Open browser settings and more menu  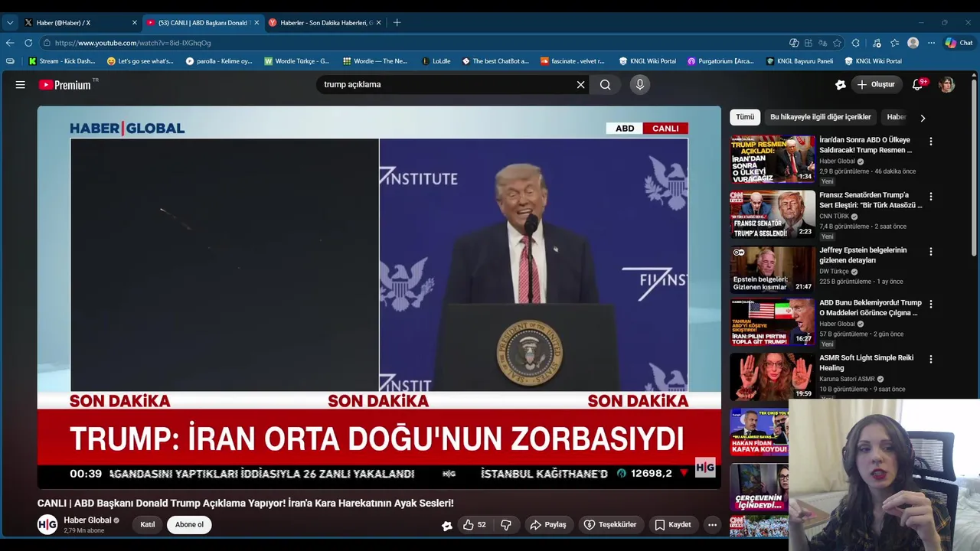[x=931, y=43]
